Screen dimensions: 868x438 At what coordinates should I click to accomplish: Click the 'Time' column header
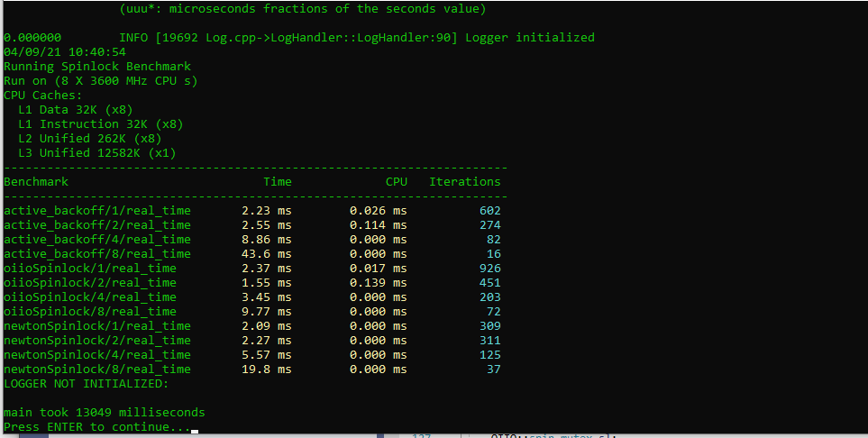point(278,182)
